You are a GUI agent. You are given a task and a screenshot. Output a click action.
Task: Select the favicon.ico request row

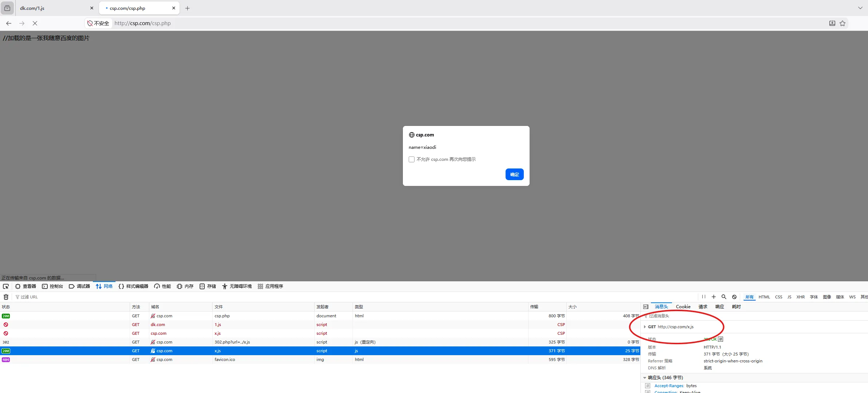(320, 360)
